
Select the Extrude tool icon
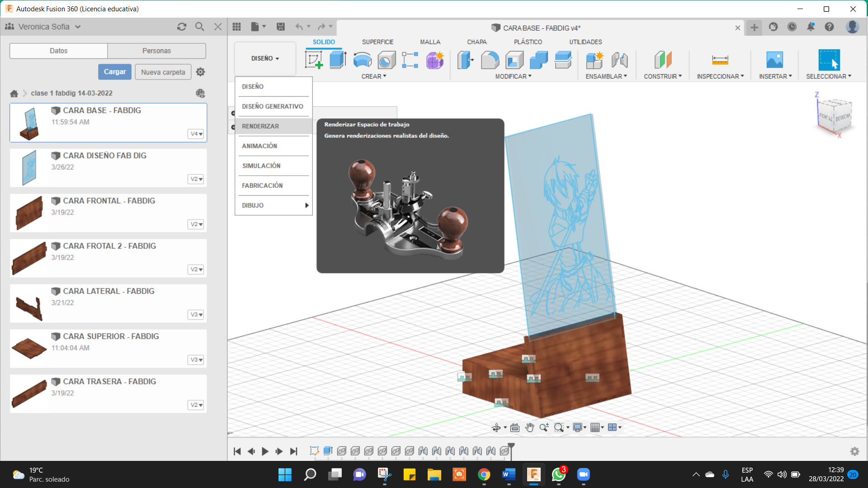point(338,60)
